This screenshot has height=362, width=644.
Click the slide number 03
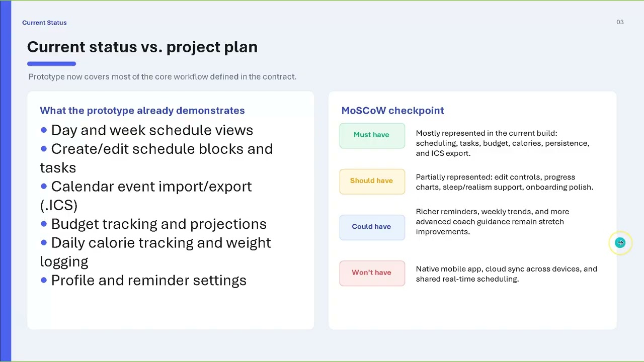(x=620, y=22)
